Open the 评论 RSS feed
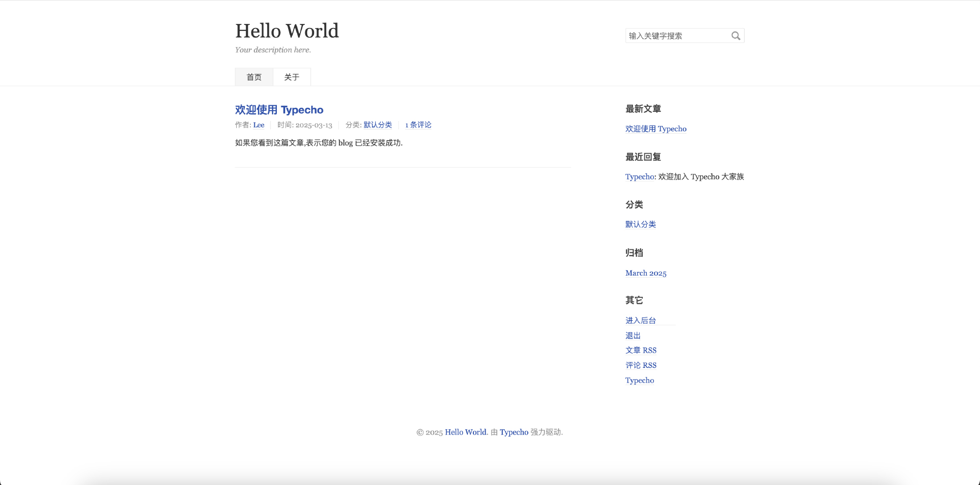The image size is (980, 485). click(x=640, y=365)
